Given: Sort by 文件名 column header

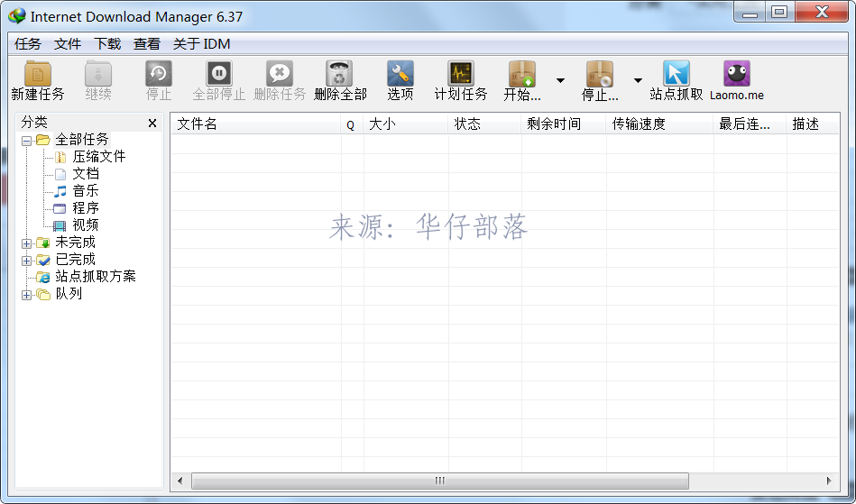Looking at the screenshot, I should coord(256,124).
